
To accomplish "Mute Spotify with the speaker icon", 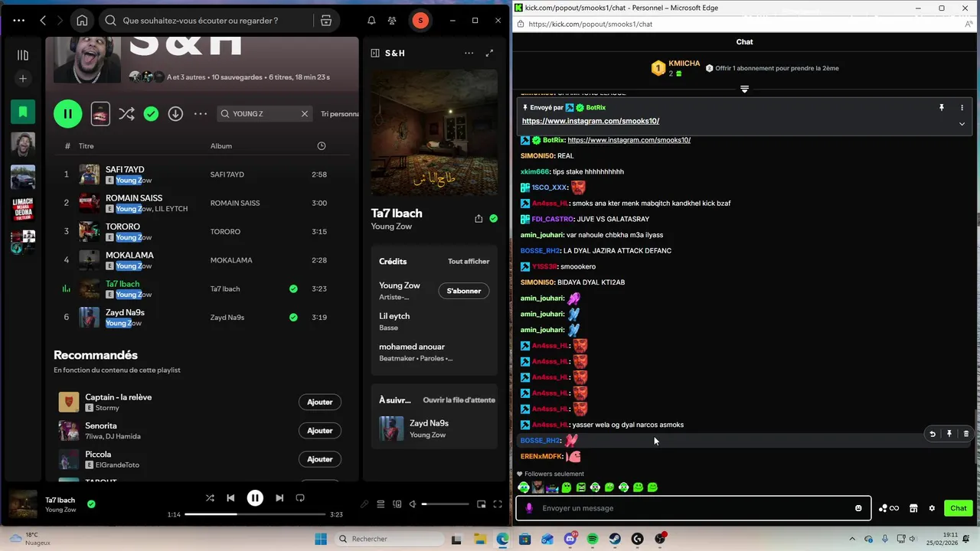I will (413, 504).
